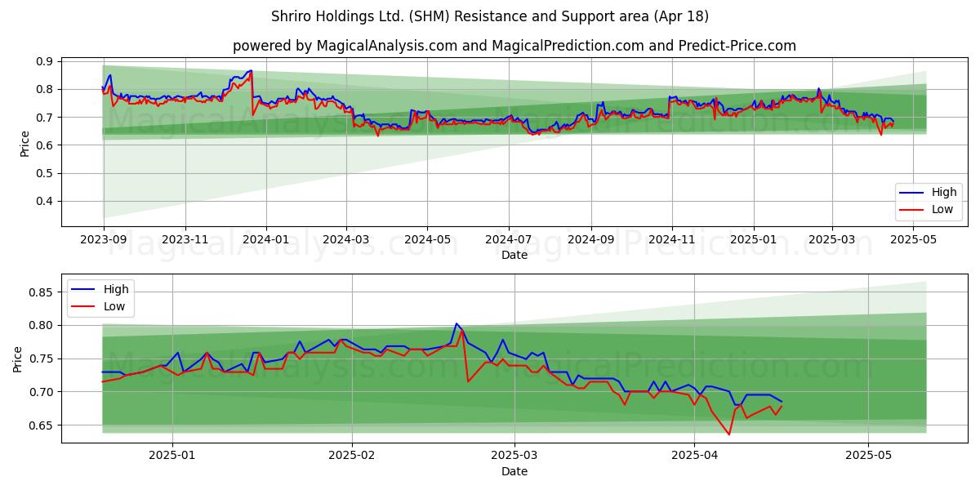Click the bottom chart x-axis label '2025-04'
The width and height of the screenshot is (980, 490).
click(695, 457)
